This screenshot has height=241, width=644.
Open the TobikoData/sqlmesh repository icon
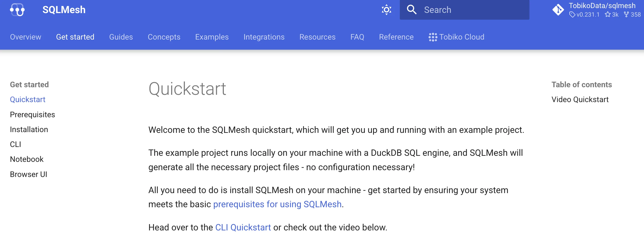click(x=558, y=10)
